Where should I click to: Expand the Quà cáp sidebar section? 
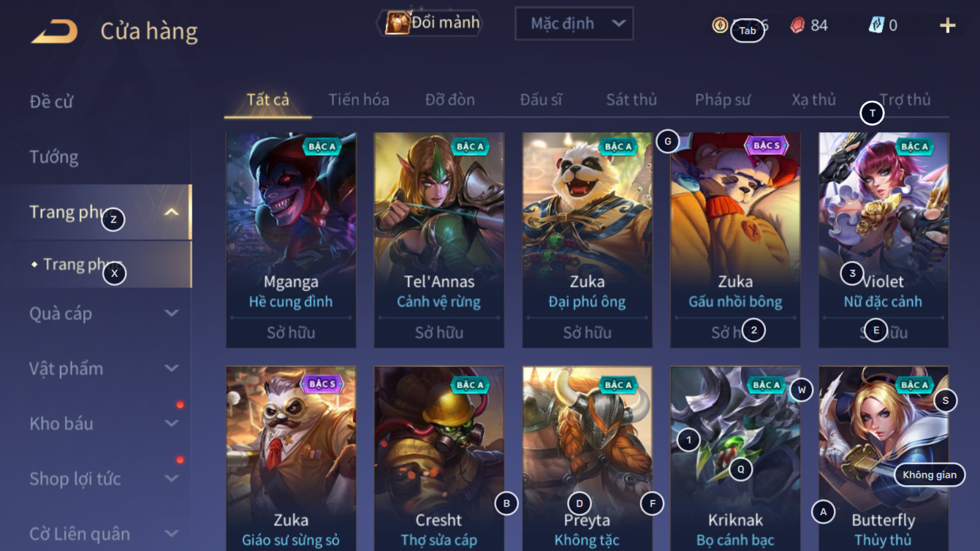click(172, 313)
